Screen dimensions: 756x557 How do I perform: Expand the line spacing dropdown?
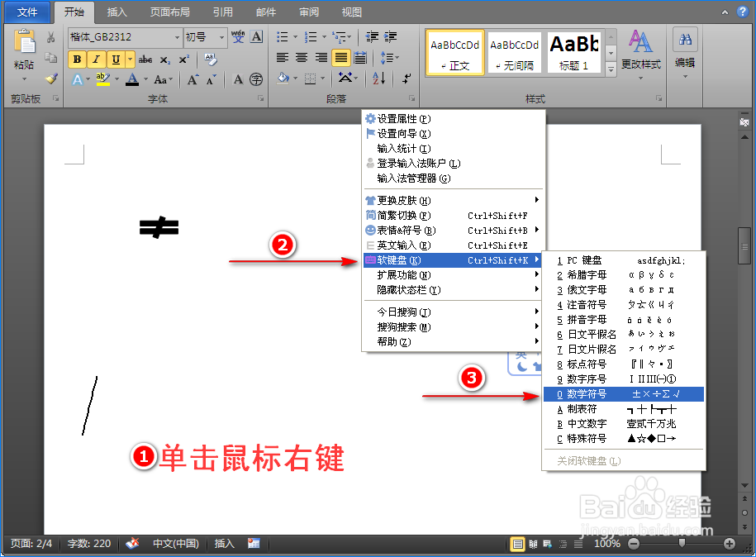397,57
